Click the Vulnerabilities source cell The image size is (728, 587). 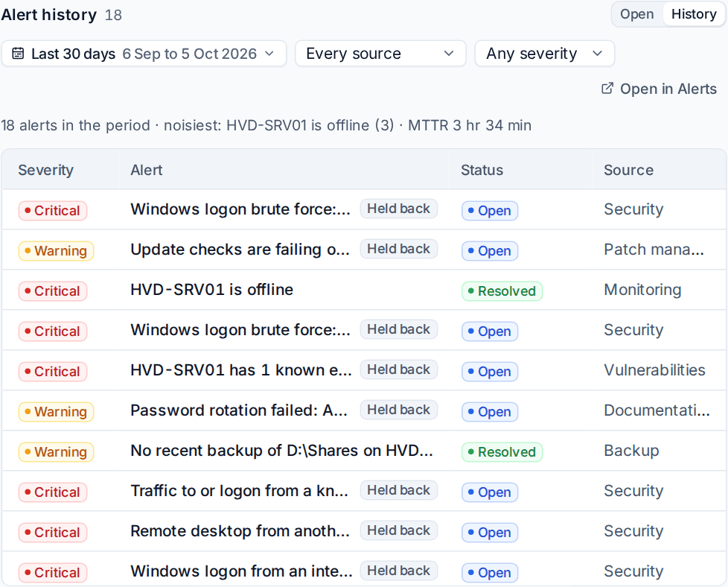pyautogui.click(x=654, y=370)
